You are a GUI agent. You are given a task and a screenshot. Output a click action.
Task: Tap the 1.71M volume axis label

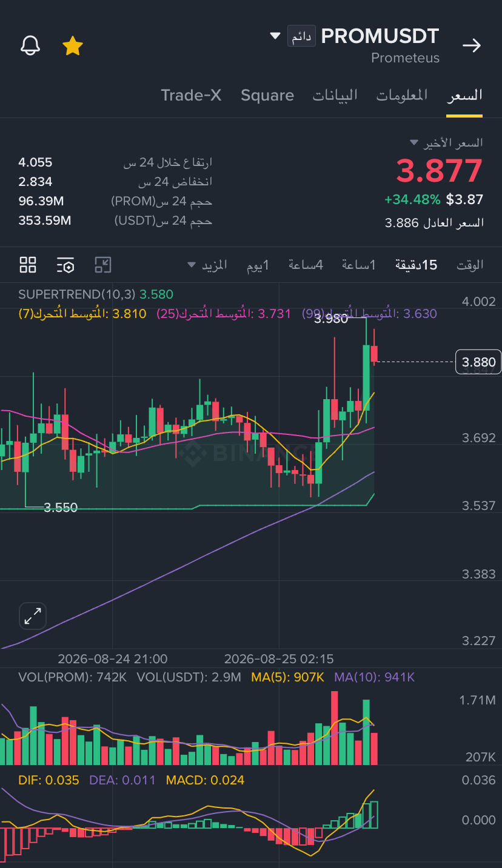pyautogui.click(x=477, y=700)
